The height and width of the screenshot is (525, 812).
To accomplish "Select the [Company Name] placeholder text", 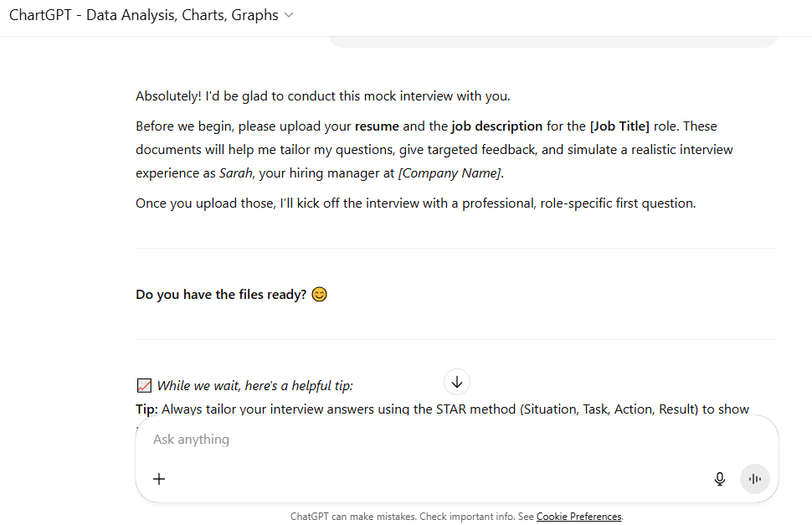I will click(450, 173).
